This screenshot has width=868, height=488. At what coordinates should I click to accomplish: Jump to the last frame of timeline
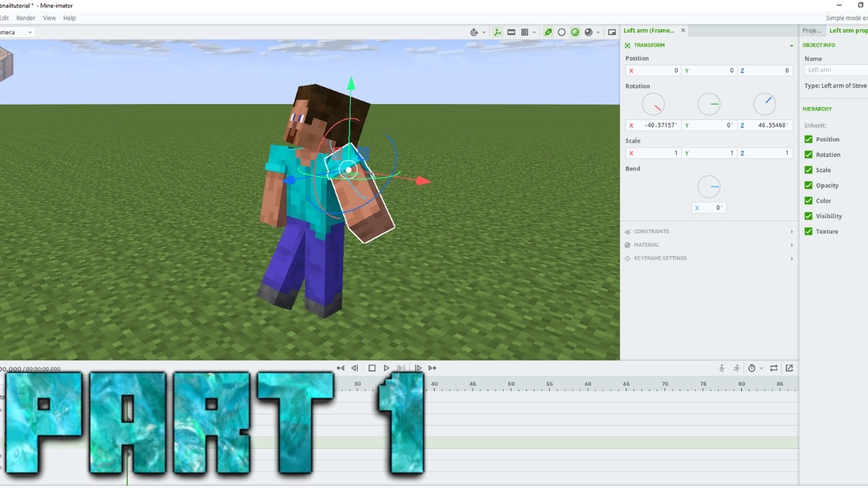click(x=432, y=368)
